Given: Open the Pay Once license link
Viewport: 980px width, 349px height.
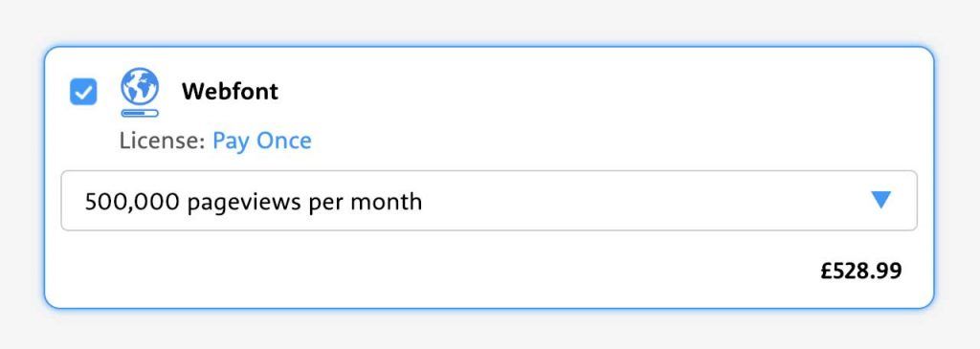Looking at the screenshot, I should click(262, 141).
